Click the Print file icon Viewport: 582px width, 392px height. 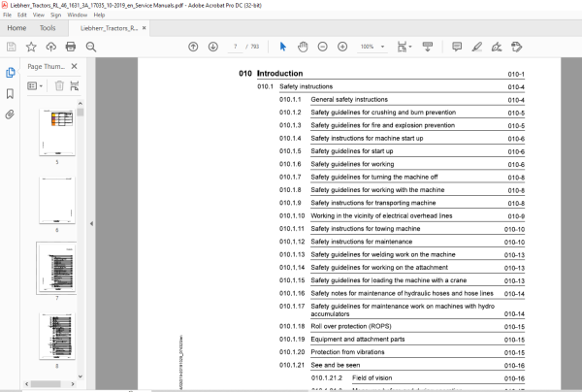coord(71,47)
